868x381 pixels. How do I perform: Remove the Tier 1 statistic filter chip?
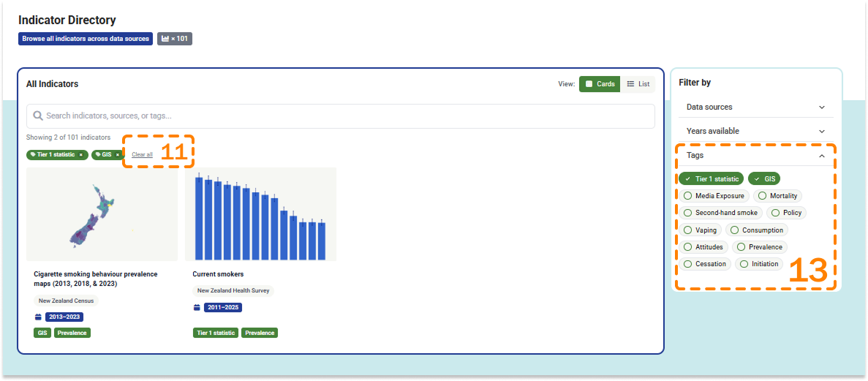[x=81, y=155]
